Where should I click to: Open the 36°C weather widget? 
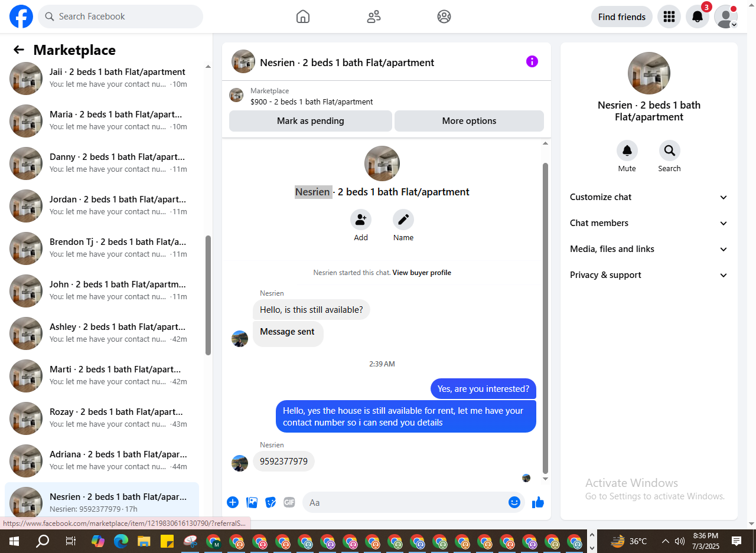click(x=629, y=541)
